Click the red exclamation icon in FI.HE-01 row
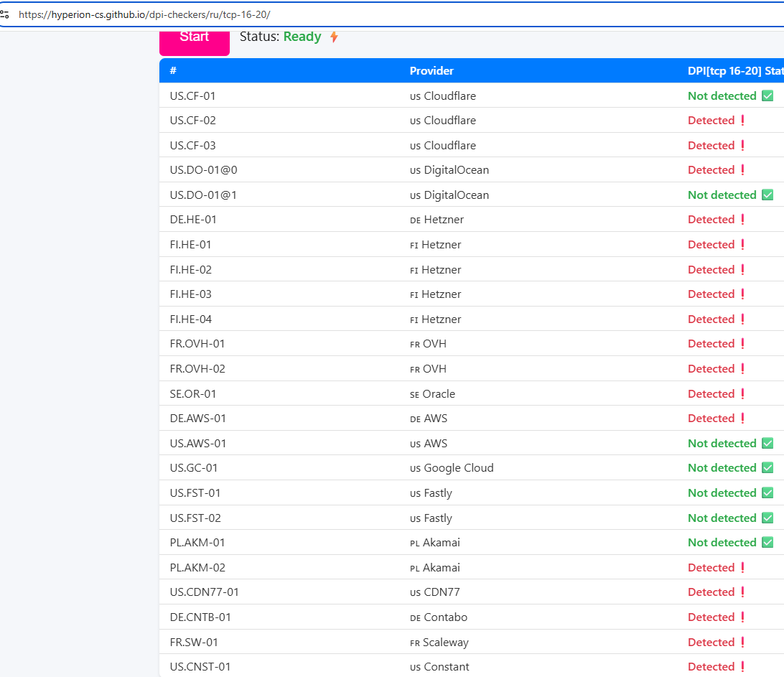The height and width of the screenshot is (677, 784). tap(742, 245)
